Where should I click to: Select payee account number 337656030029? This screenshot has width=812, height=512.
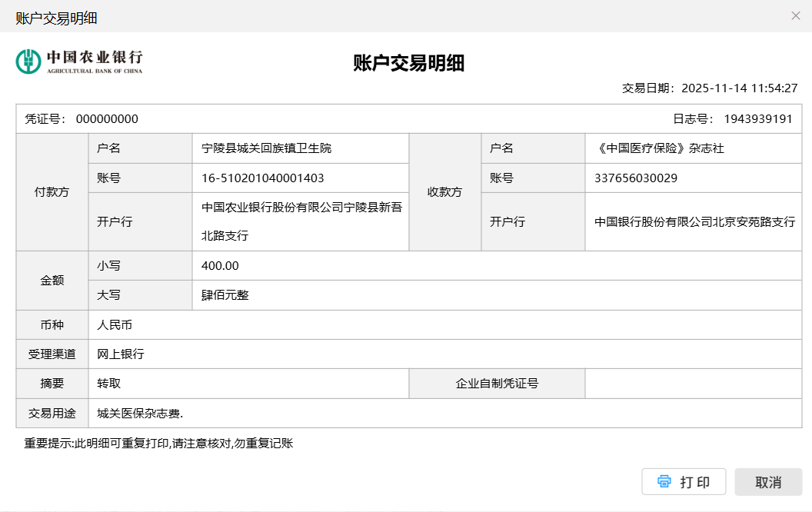[636, 178]
